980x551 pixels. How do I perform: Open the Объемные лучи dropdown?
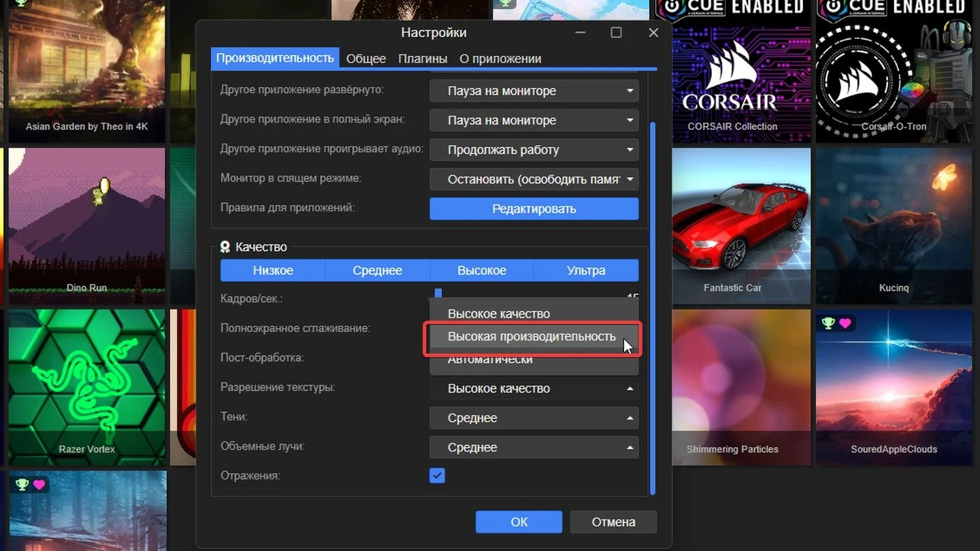pos(534,448)
